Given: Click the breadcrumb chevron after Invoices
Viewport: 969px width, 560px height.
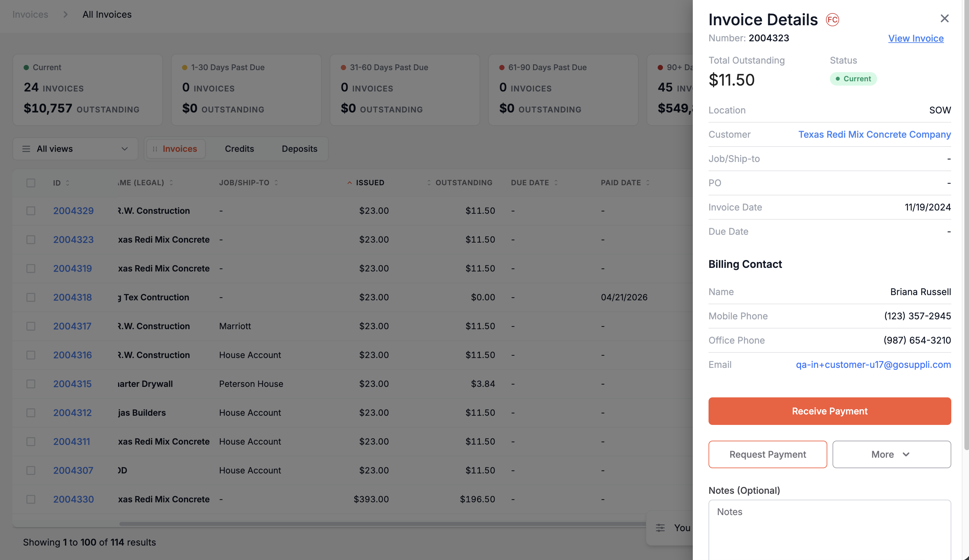Looking at the screenshot, I should [x=65, y=15].
